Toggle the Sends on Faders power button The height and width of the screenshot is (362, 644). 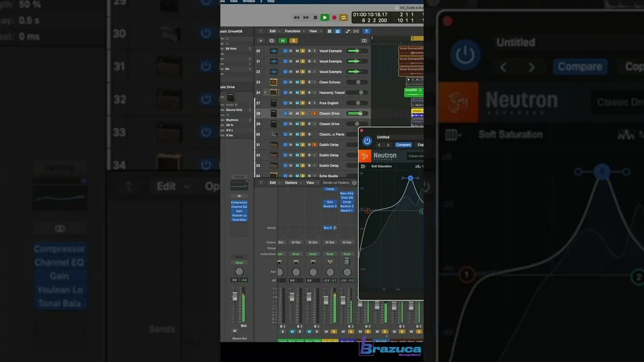coord(354,183)
